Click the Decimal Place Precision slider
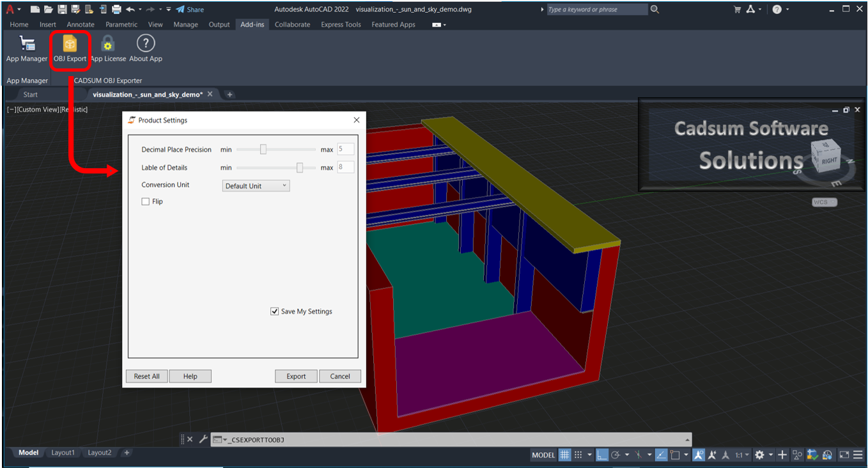 (x=263, y=150)
